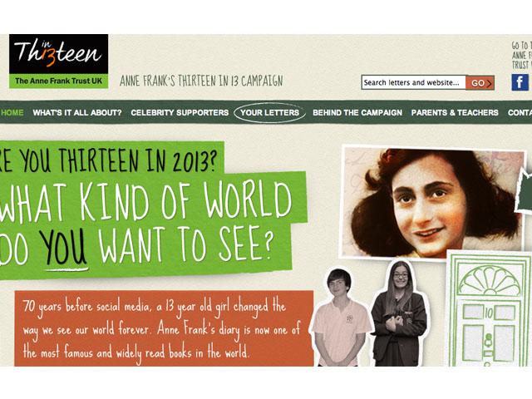
Task: Click the orange diary description box
Action: [164, 328]
